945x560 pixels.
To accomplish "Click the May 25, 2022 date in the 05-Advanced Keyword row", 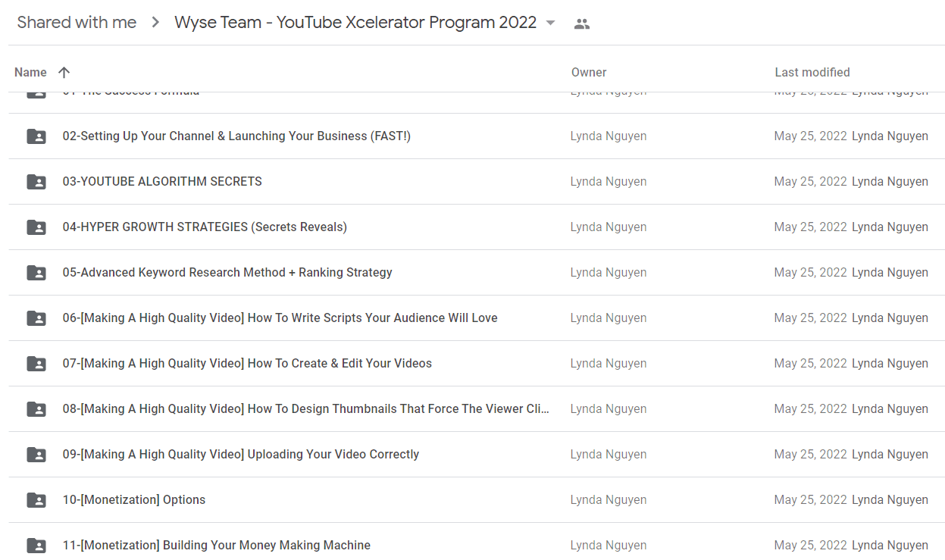I will (810, 273).
